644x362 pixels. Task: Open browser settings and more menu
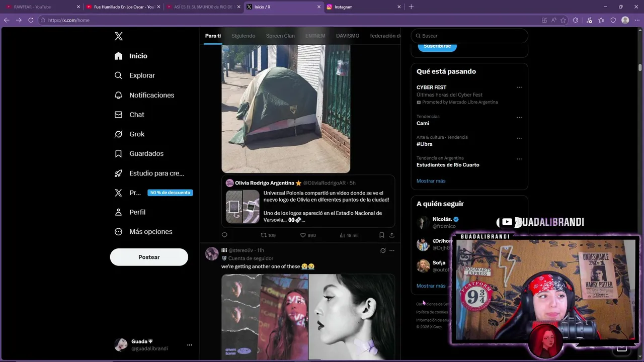pyautogui.click(x=637, y=20)
